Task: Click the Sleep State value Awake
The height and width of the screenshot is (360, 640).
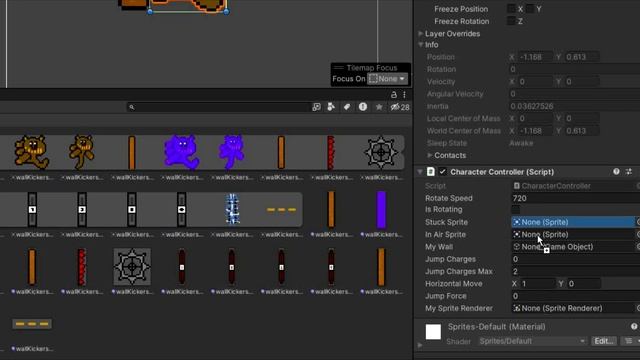Action: coord(521,143)
